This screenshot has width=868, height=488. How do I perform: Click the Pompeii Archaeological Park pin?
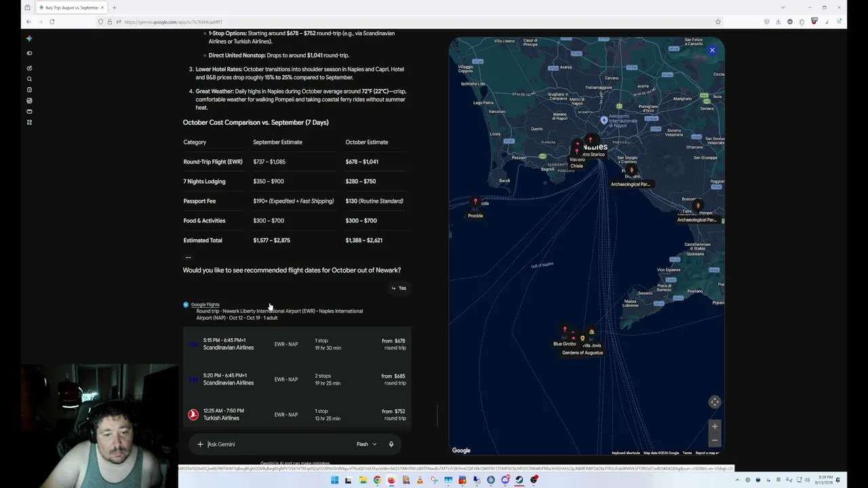click(x=698, y=205)
